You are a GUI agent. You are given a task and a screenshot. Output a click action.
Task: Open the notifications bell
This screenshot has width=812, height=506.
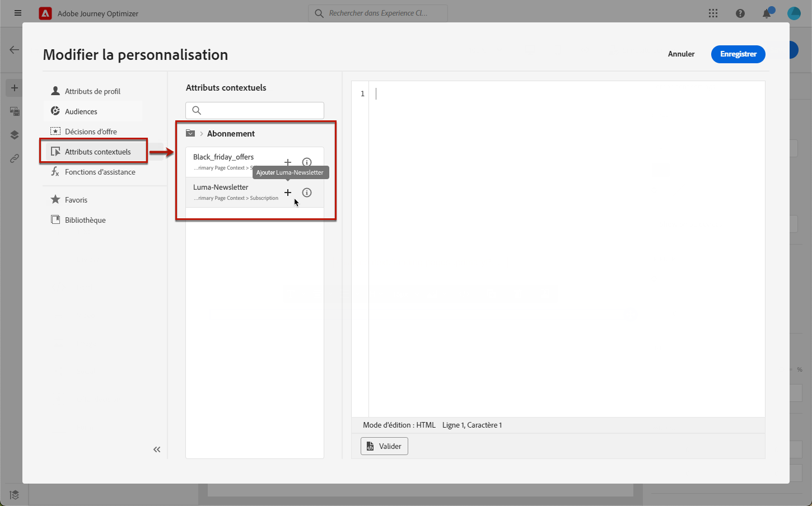pyautogui.click(x=767, y=13)
